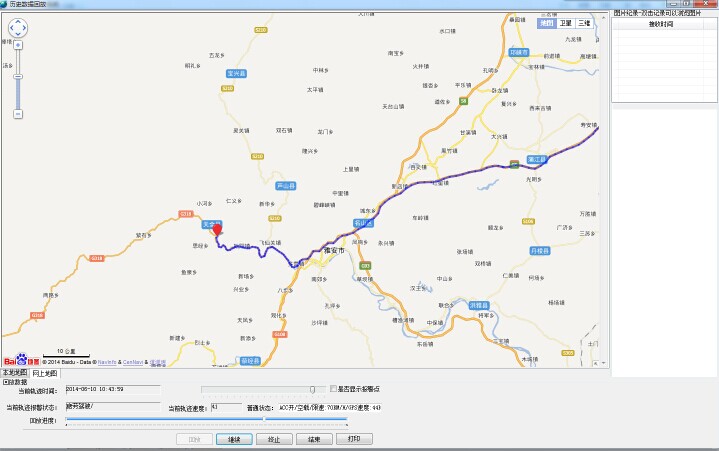
Task: Click the 当前轨迹时间 time field
Action: click(x=113, y=390)
